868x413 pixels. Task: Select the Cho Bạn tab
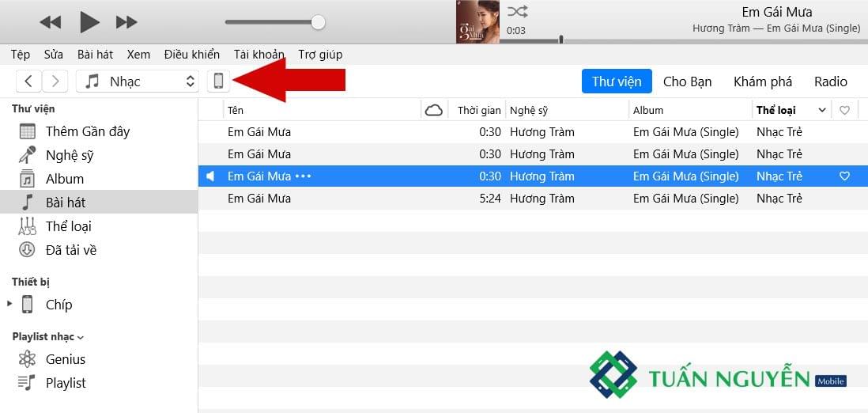pos(687,81)
